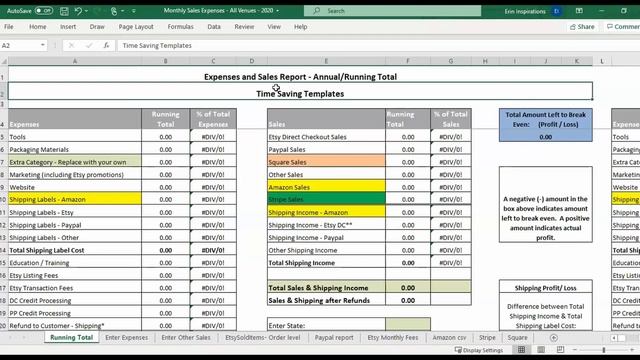Open the Help ribbon tab
Image resolution: width=640 pixels, height=360 pixels.
(x=300, y=27)
